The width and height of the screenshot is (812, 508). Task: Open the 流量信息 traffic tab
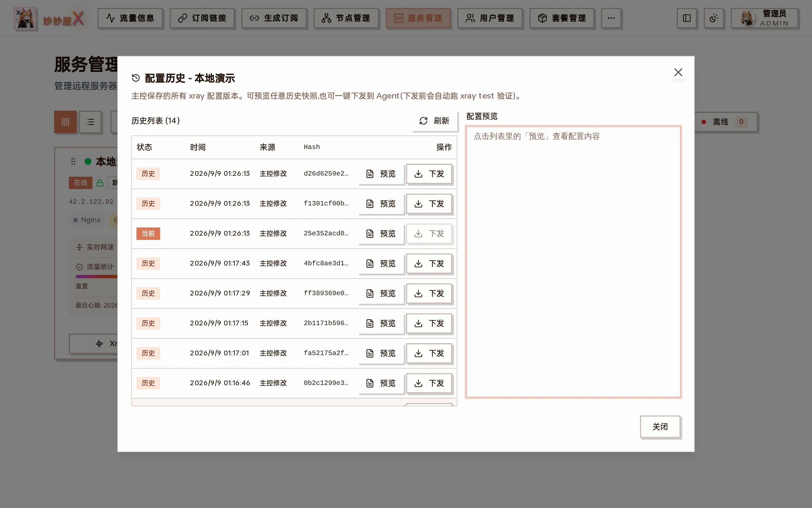coord(130,18)
